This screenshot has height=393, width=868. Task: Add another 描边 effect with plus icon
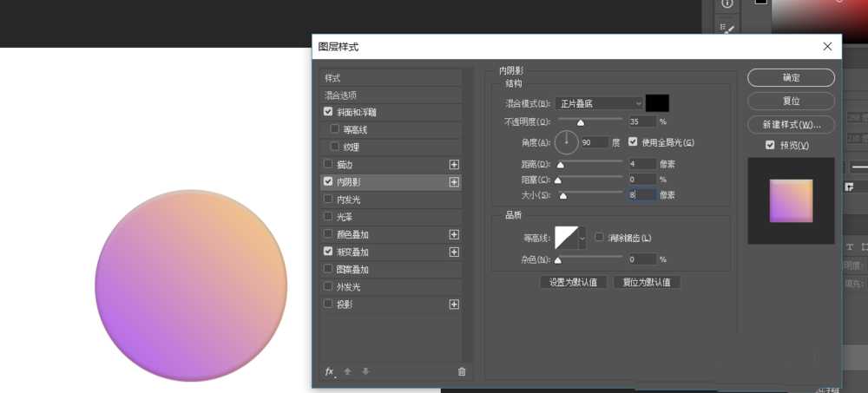(x=453, y=164)
